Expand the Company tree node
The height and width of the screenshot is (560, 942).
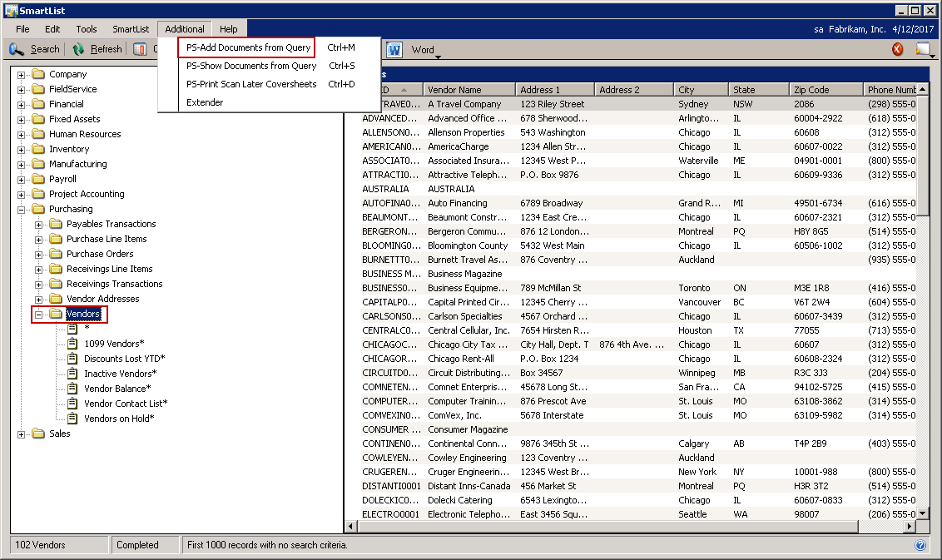pyautogui.click(x=21, y=75)
